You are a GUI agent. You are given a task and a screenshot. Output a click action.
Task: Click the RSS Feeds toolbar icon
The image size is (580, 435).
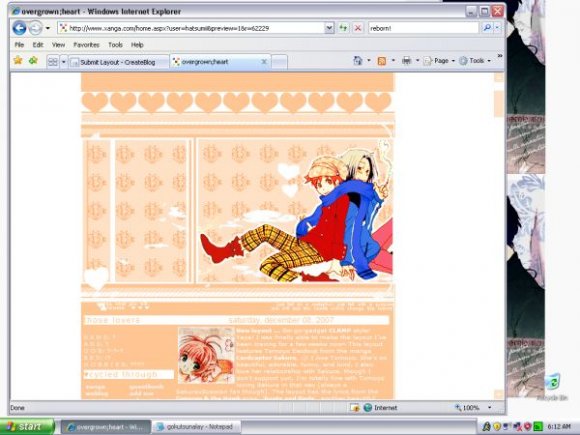click(x=382, y=61)
